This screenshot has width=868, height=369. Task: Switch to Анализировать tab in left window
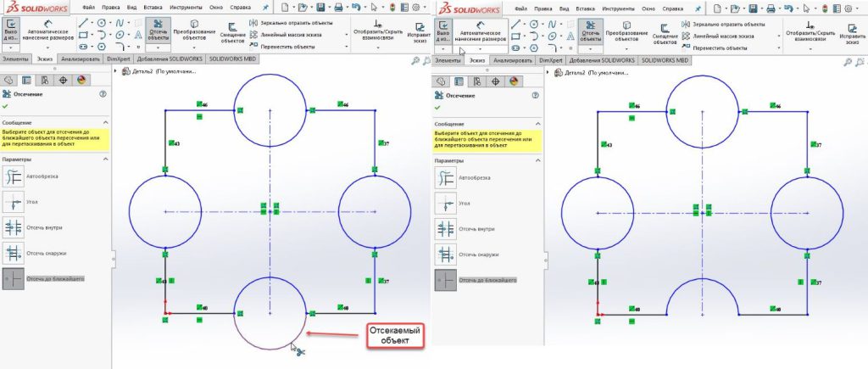click(81, 59)
